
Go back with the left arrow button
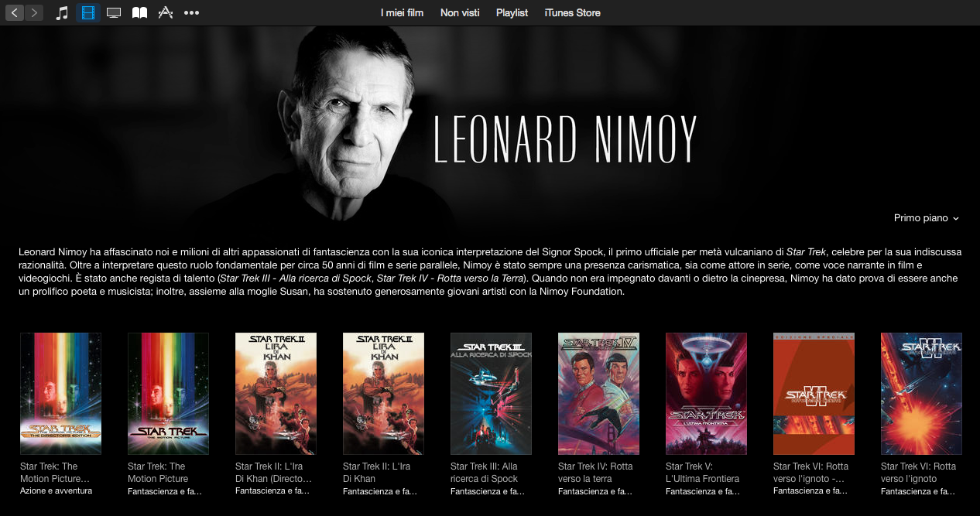[15, 12]
